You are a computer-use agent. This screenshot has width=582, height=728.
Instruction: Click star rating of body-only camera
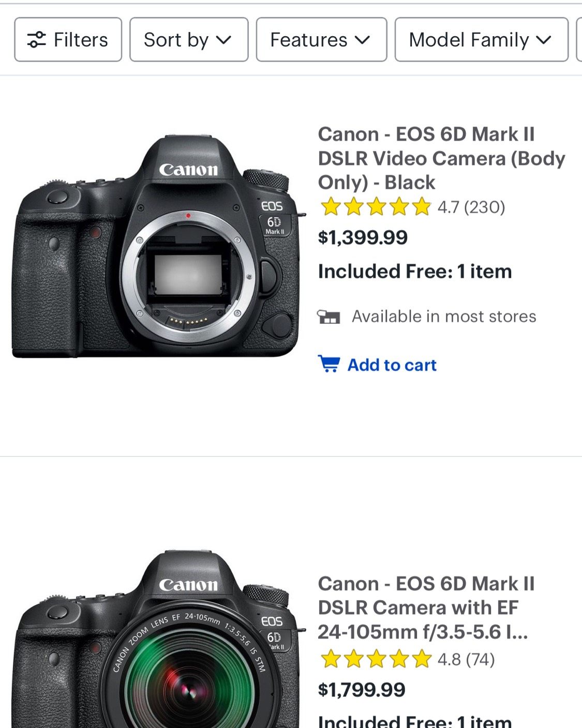[376, 207]
